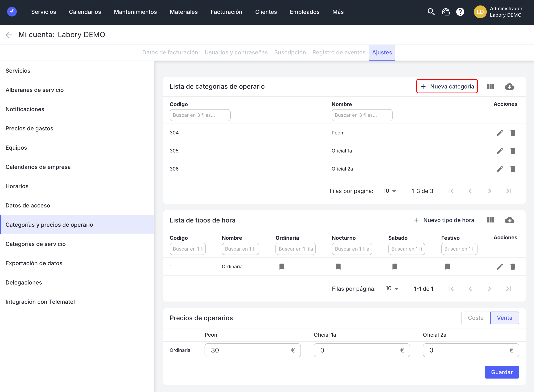Focus the Codigo search field in categorías list

click(200, 115)
